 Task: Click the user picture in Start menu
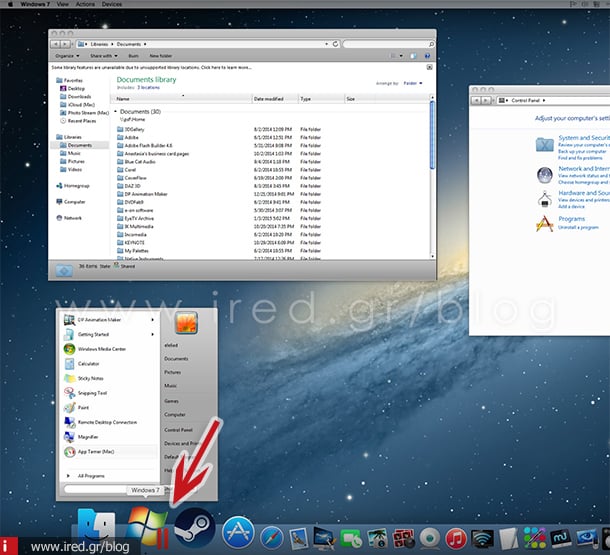[186, 322]
